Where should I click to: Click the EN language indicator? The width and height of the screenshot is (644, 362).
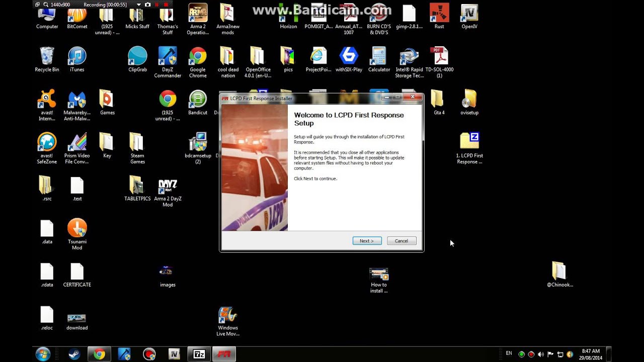click(509, 353)
